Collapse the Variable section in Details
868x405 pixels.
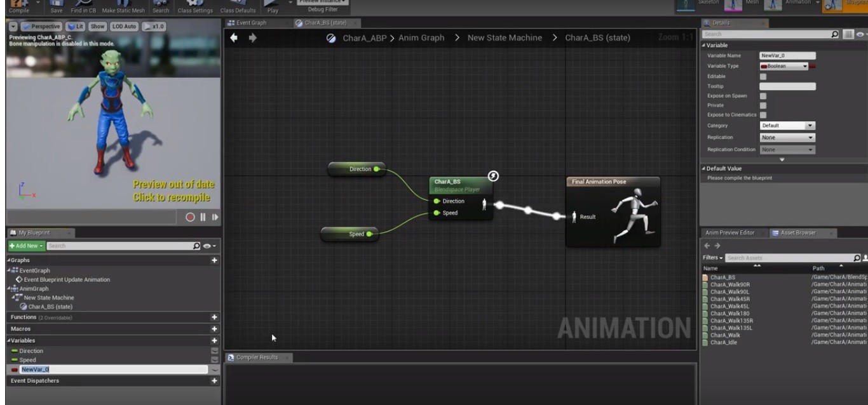(x=704, y=45)
